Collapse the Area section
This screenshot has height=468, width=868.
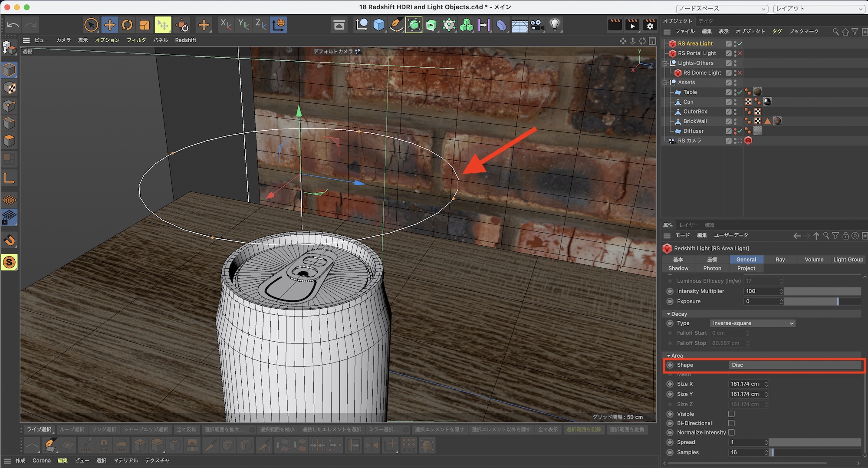pyautogui.click(x=669, y=356)
